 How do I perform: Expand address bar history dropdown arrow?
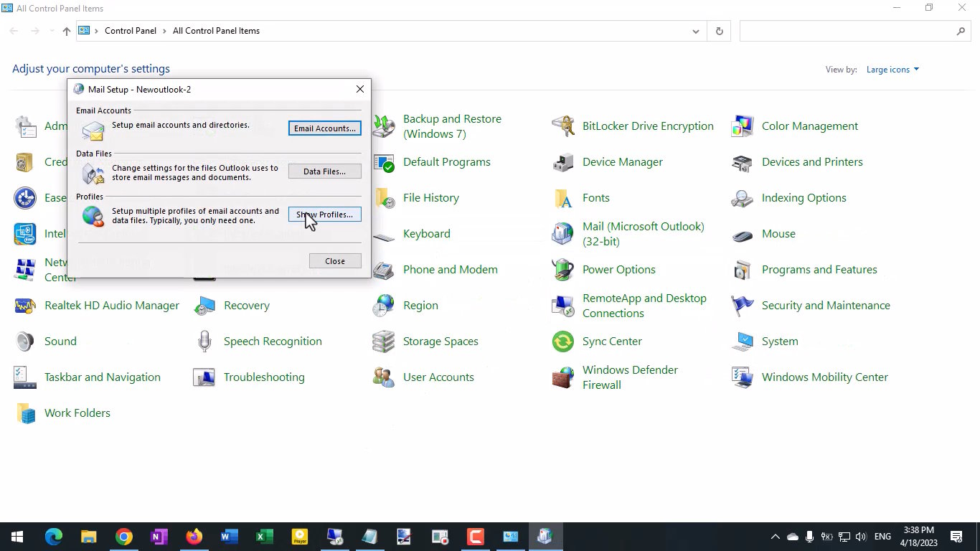[696, 32]
